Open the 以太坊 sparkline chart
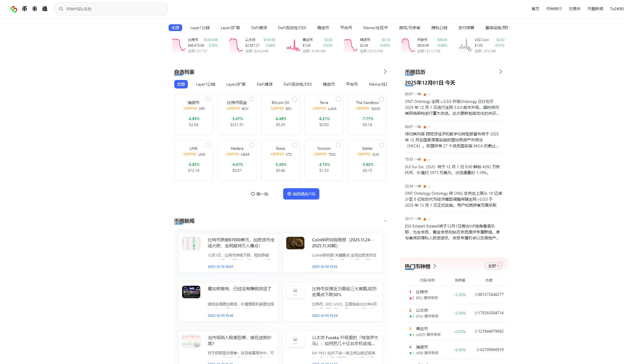This screenshot has height=364, width=624. 236,45
